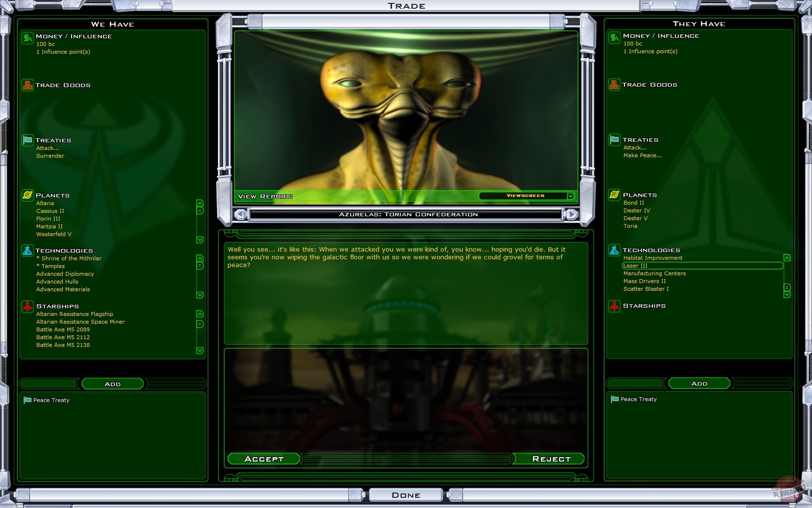The image size is (812, 508).
Task: Click the right arrow beside Azurelas: Torian Confederation
Action: 572,214
